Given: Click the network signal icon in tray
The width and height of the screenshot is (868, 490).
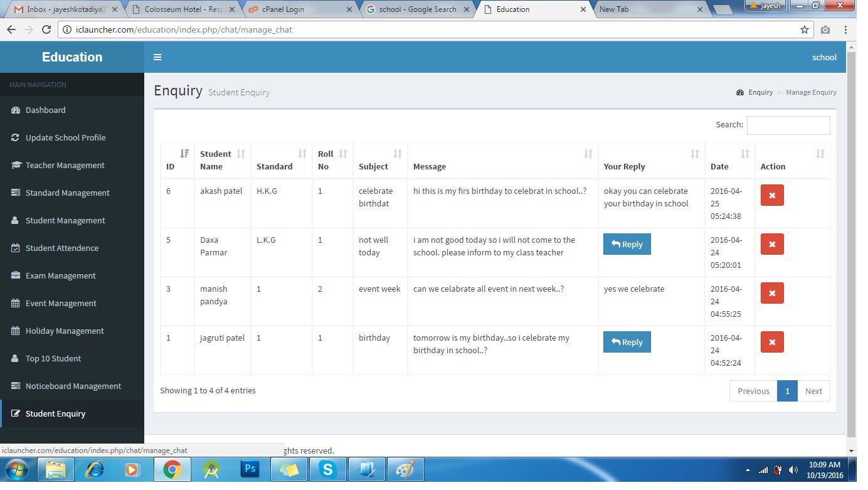Looking at the screenshot, I should 763,470.
